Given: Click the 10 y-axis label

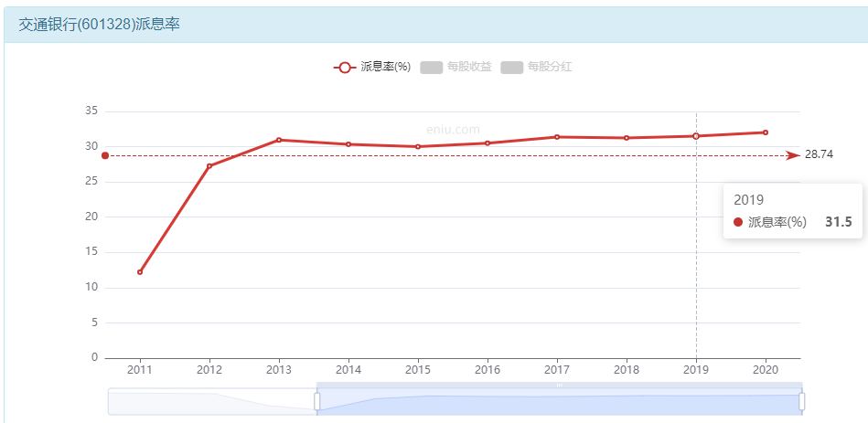Looking at the screenshot, I should pos(91,288).
